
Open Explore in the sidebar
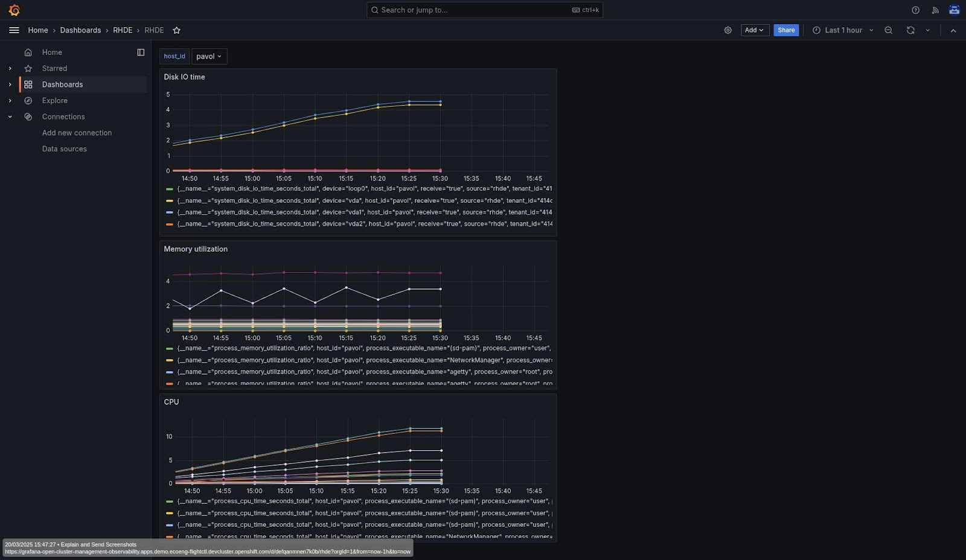55,101
